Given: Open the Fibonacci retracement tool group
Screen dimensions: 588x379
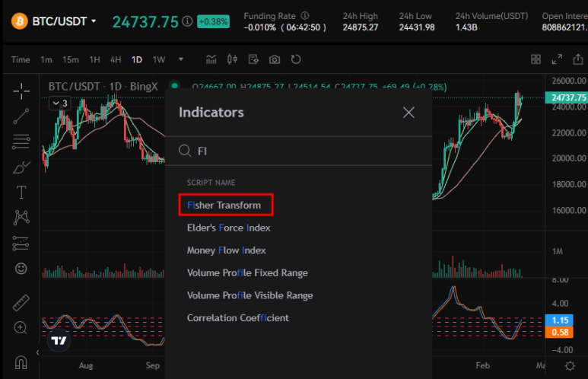Looking at the screenshot, I should tap(21, 142).
